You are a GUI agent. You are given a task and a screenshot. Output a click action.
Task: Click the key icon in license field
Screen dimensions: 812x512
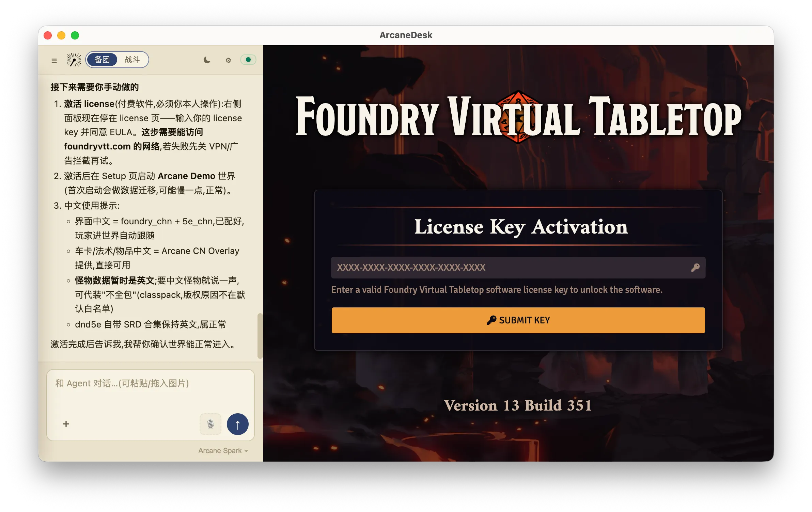coord(696,268)
